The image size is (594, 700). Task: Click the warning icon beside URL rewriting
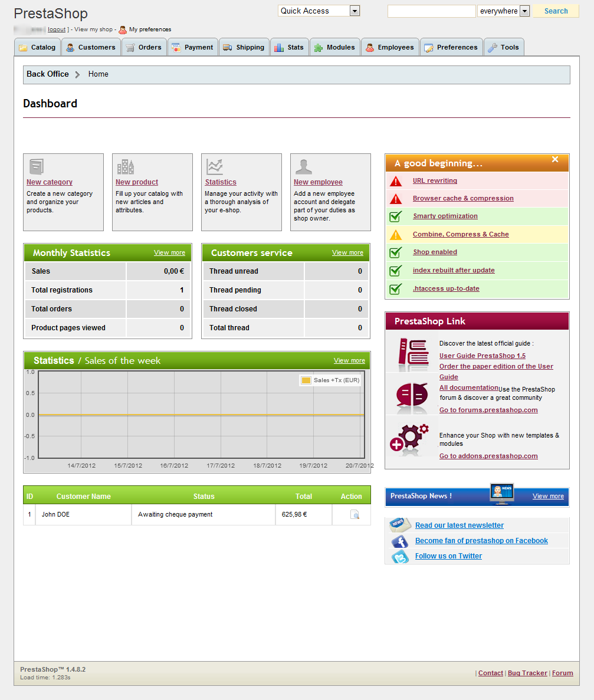tap(396, 181)
